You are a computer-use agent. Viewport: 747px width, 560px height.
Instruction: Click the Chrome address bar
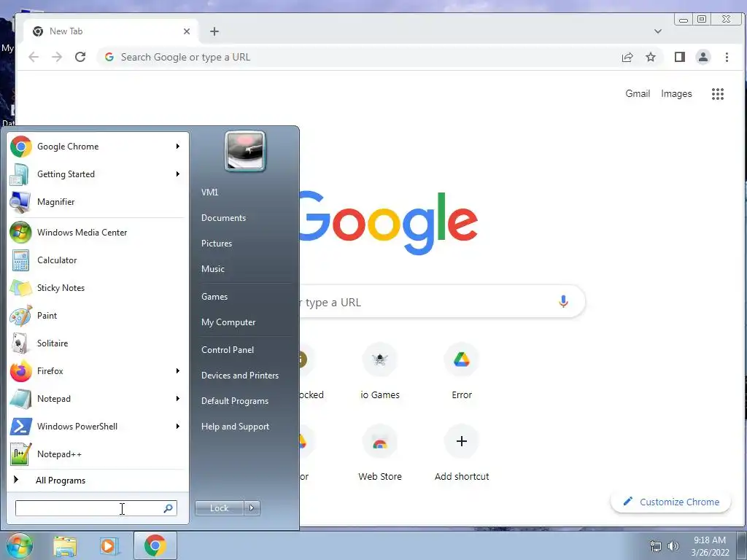357,57
